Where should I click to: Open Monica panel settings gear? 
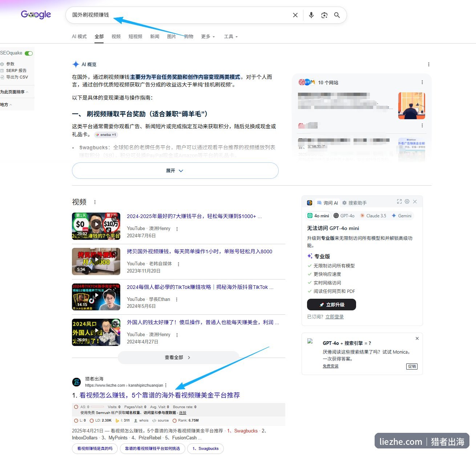click(x=407, y=201)
